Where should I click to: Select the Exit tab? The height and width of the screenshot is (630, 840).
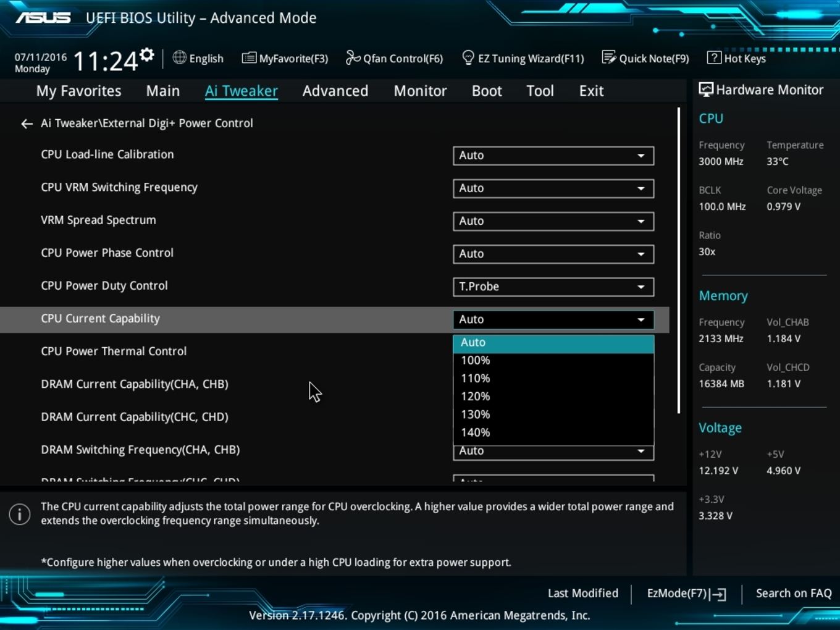click(x=591, y=91)
